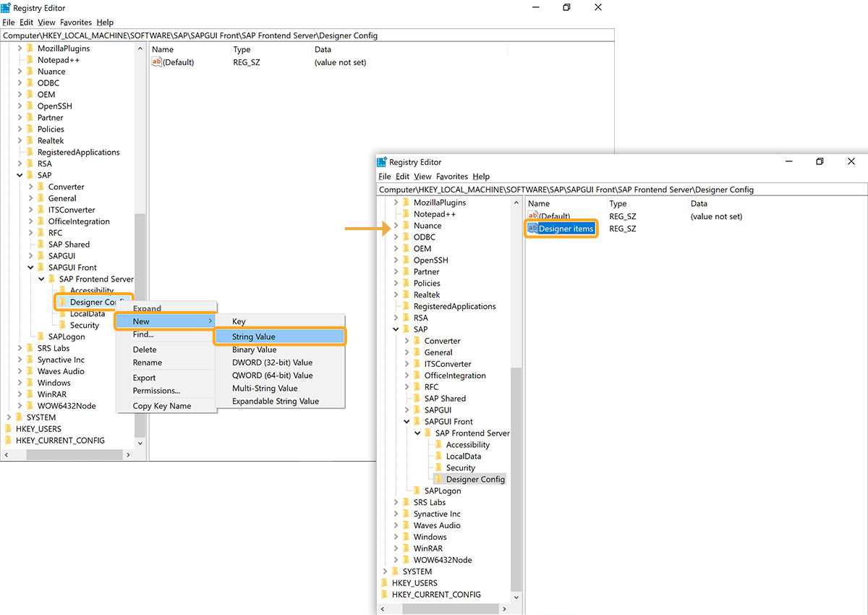Choose String Value in the New submenu
Viewport: 868px width, 615px height.
[280, 336]
